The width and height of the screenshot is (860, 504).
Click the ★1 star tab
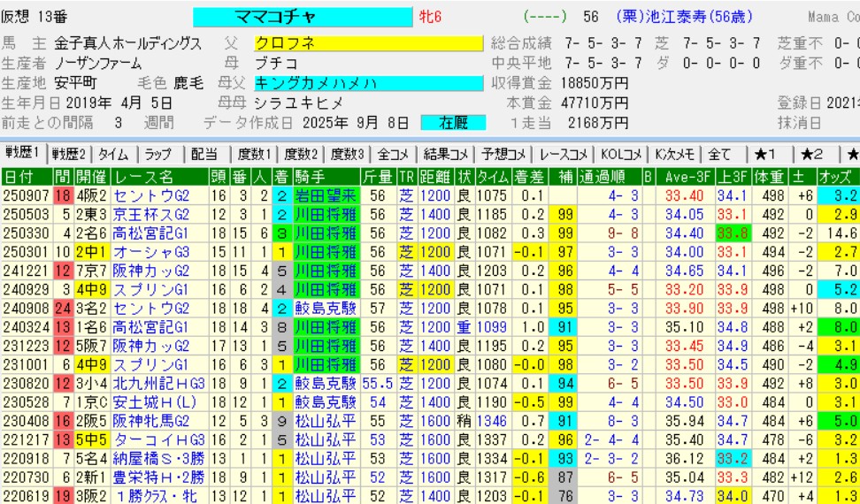[x=766, y=153]
